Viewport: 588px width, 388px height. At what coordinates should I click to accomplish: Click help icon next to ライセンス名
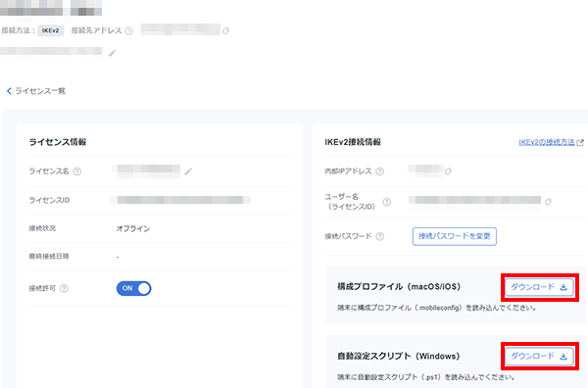[x=76, y=171]
